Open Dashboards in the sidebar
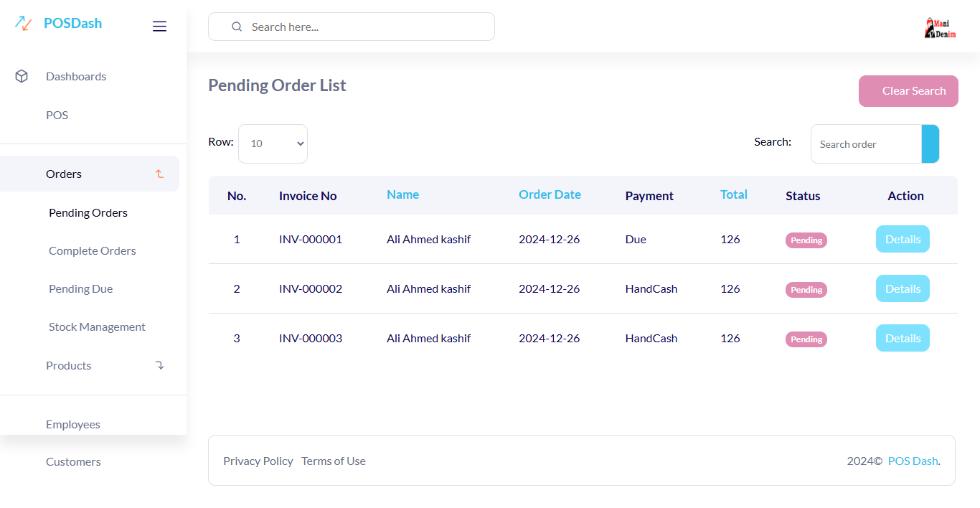Screen dimensions: 980x508 coord(76,76)
